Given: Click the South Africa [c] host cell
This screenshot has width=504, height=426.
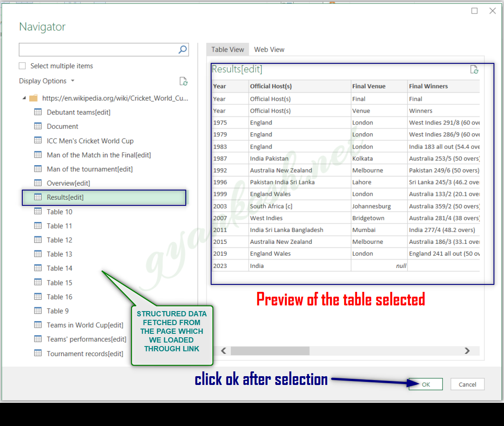Looking at the screenshot, I should click(299, 206).
